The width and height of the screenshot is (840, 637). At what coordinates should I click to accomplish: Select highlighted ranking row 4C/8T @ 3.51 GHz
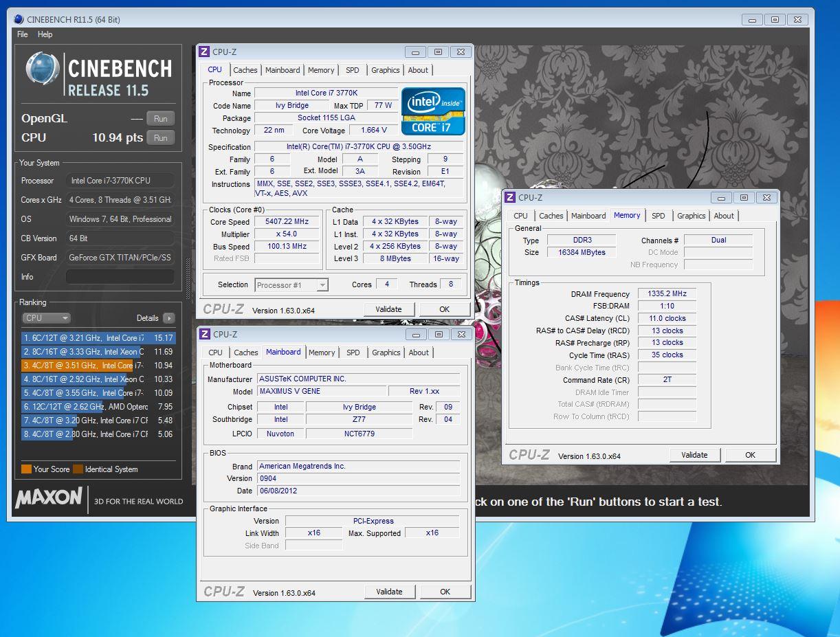98,366
